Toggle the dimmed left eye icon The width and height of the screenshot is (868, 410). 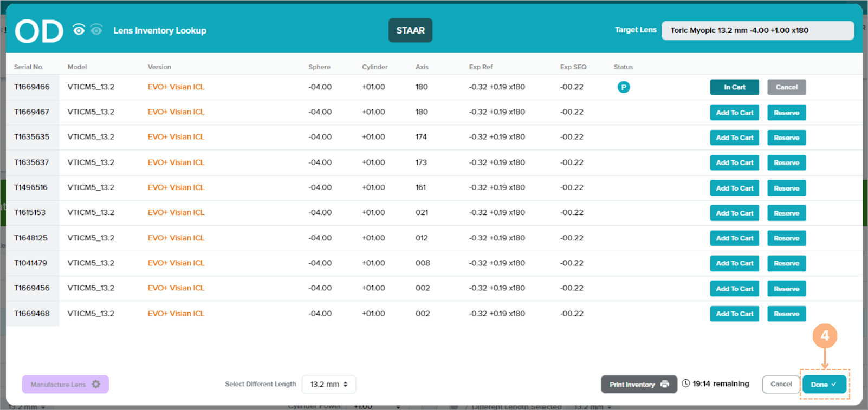coord(96,30)
